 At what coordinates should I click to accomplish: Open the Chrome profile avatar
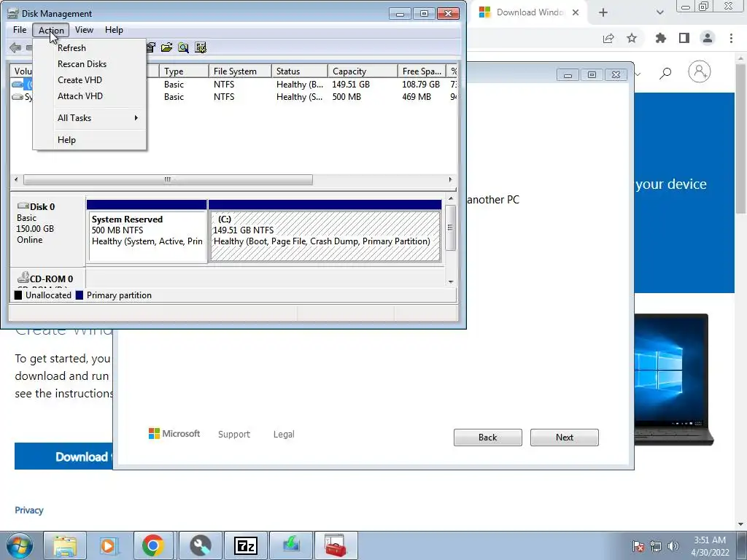708,38
